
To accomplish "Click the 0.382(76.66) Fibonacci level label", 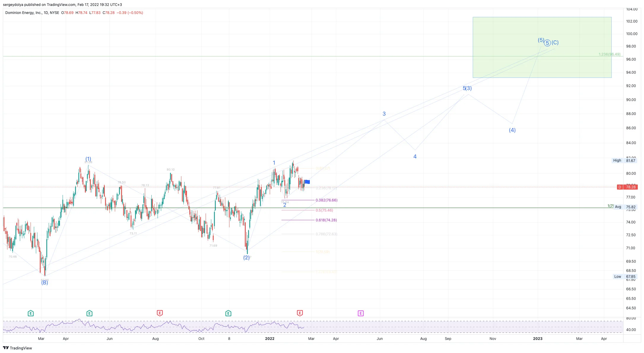I will (326, 200).
